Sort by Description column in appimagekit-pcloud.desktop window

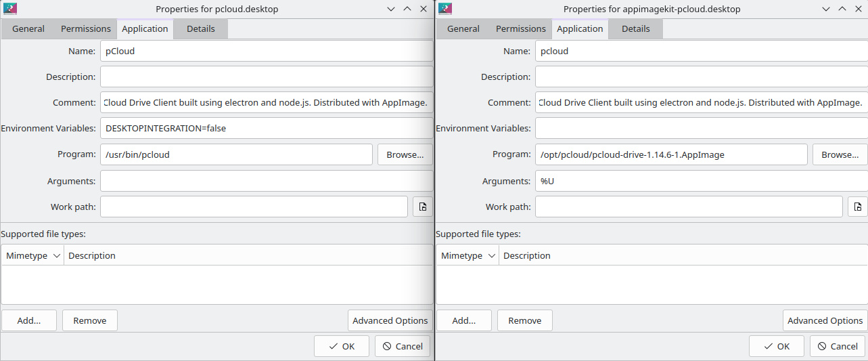[683, 255]
